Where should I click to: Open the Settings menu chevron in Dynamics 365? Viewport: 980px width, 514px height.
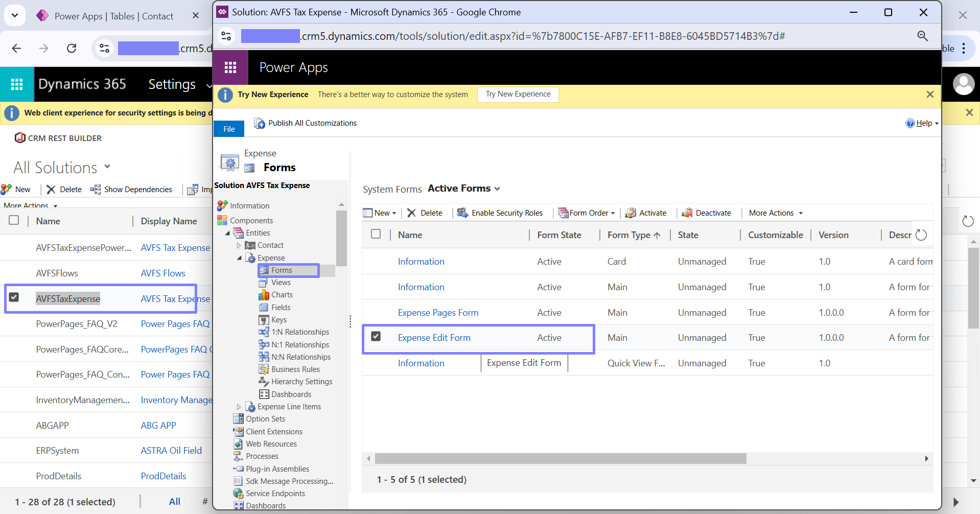[208, 85]
